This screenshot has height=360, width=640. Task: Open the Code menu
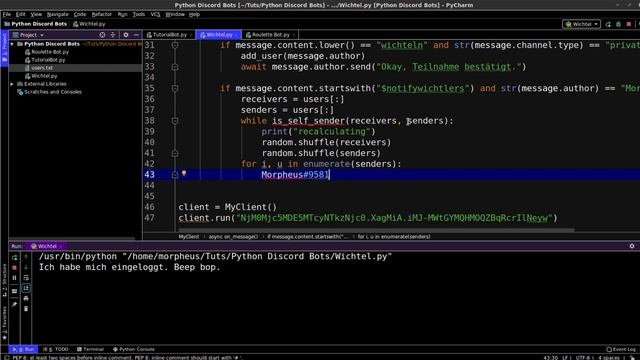coord(80,14)
